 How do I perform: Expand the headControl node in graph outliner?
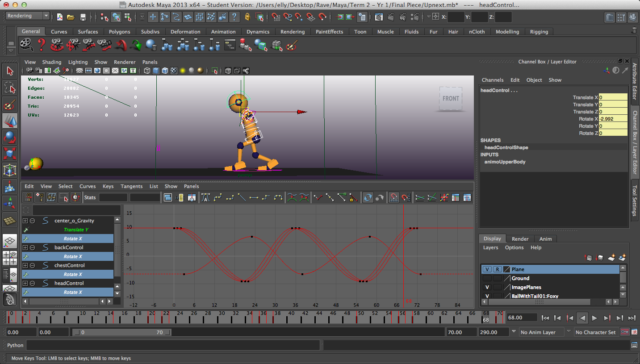[x=25, y=283]
